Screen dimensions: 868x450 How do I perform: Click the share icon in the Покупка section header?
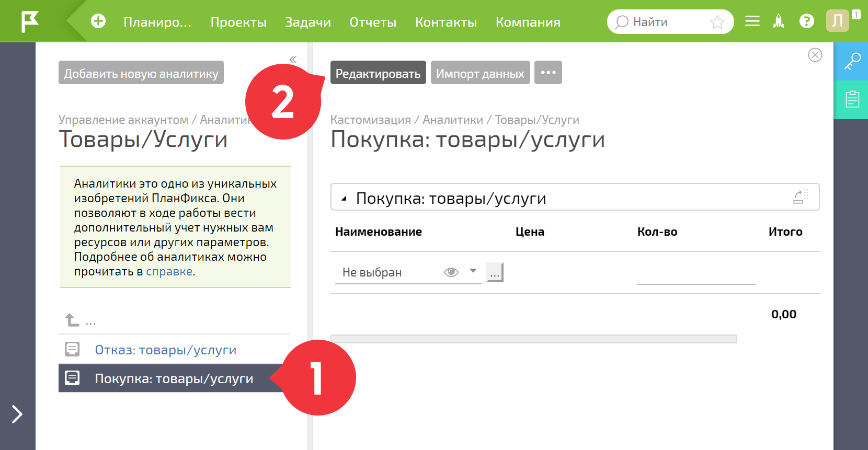[x=801, y=197]
